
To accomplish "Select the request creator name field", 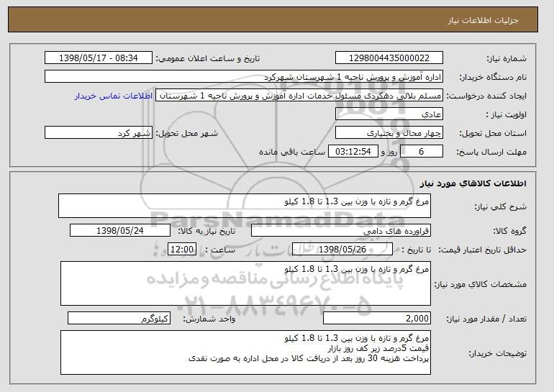I will (x=299, y=96).
